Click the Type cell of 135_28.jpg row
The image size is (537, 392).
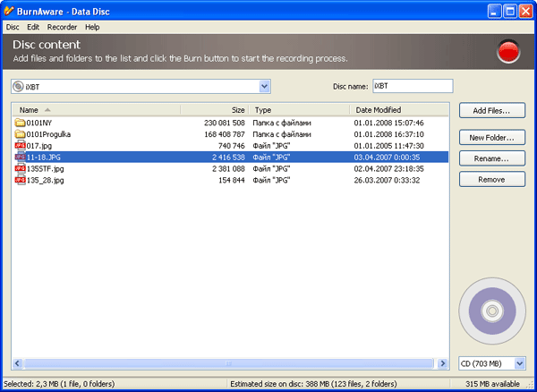coord(271,180)
